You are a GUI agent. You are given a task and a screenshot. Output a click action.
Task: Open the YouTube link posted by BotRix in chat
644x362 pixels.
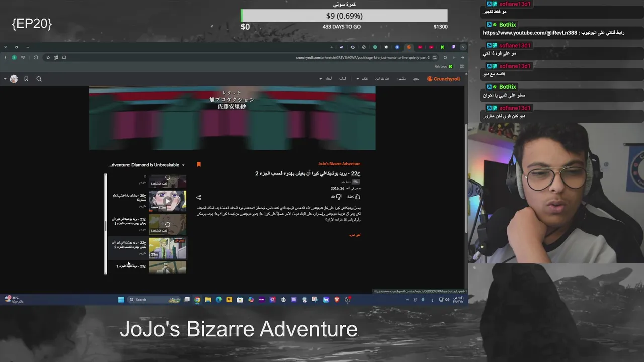pyautogui.click(x=530, y=33)
